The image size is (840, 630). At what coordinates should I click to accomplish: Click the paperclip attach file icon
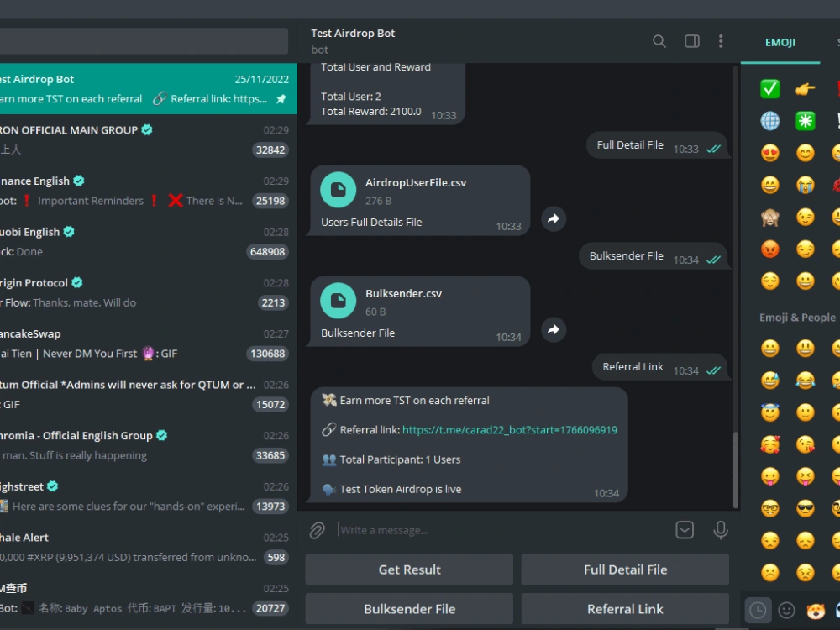[318, 530]
